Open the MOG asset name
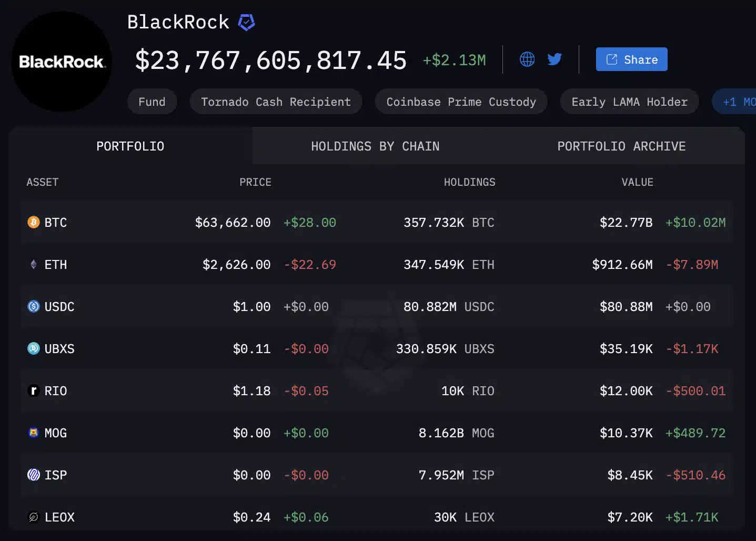Screen dimensions: 756x541 [56, 433]
